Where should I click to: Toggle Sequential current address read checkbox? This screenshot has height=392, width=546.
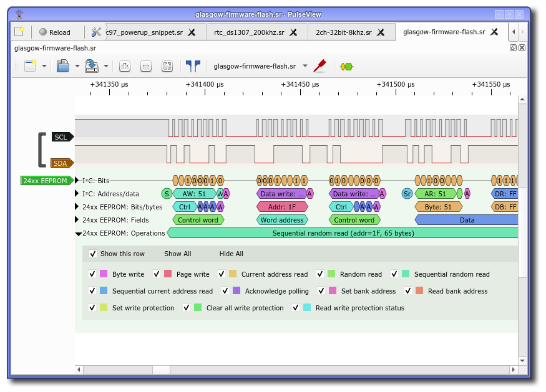(x=92, y=291)
